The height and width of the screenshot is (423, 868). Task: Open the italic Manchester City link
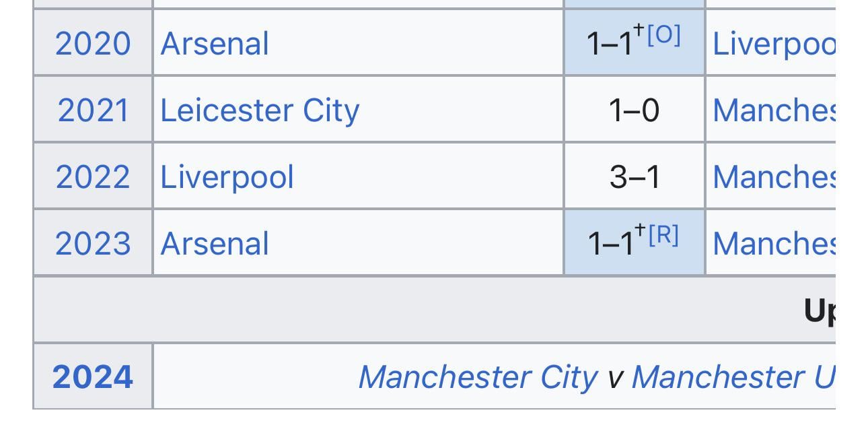pos(478,377)
